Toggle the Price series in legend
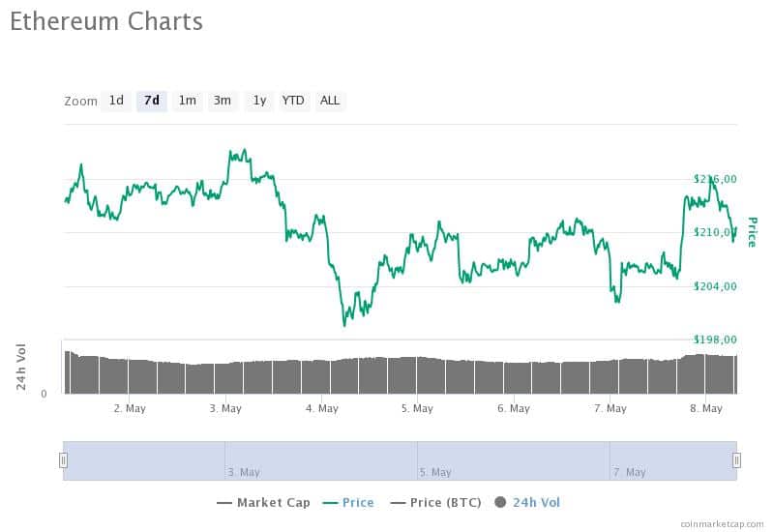The height and width of the screenshot is (532, 774). [x=348, y=502]
